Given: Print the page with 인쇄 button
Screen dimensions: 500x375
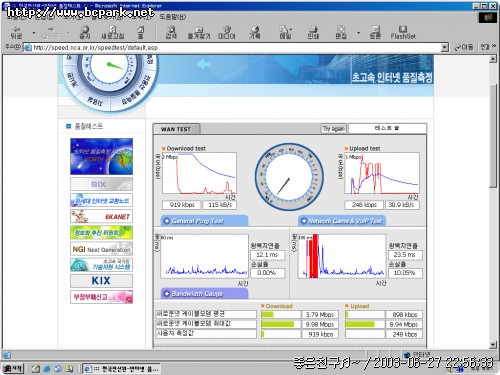Looking at the screenshot, I should 313,32.
